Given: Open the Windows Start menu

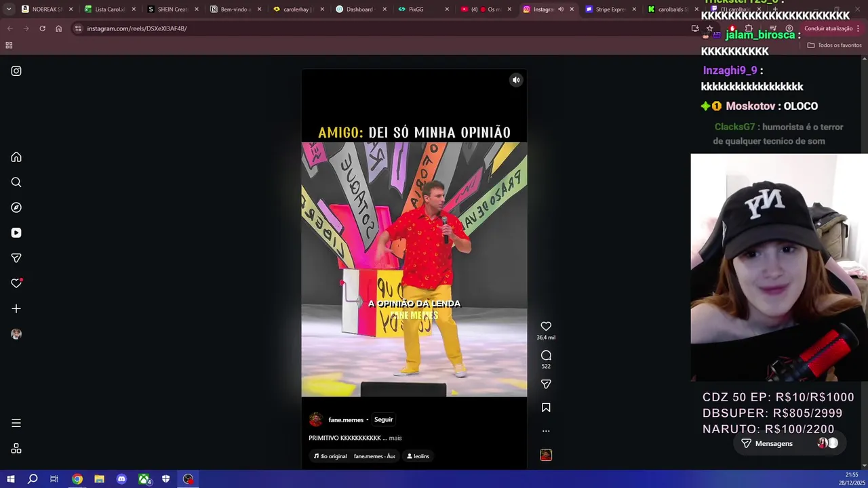Looking at the screenshot, I should pyautogui.click(x=10, y=479).
